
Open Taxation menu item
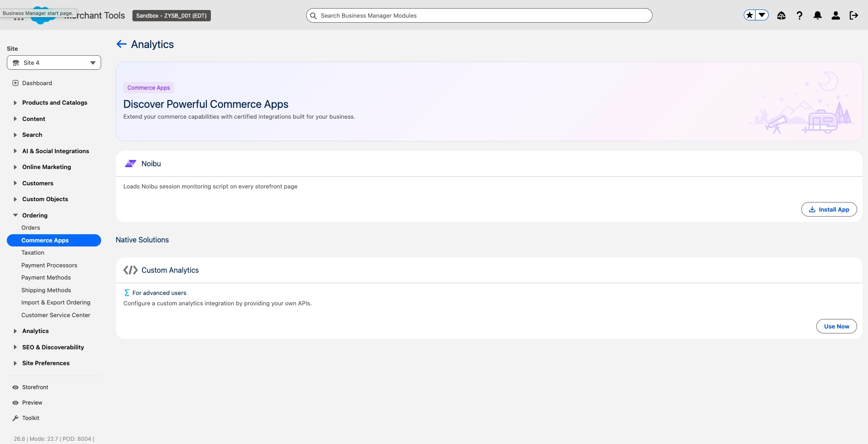pos(33,252)
